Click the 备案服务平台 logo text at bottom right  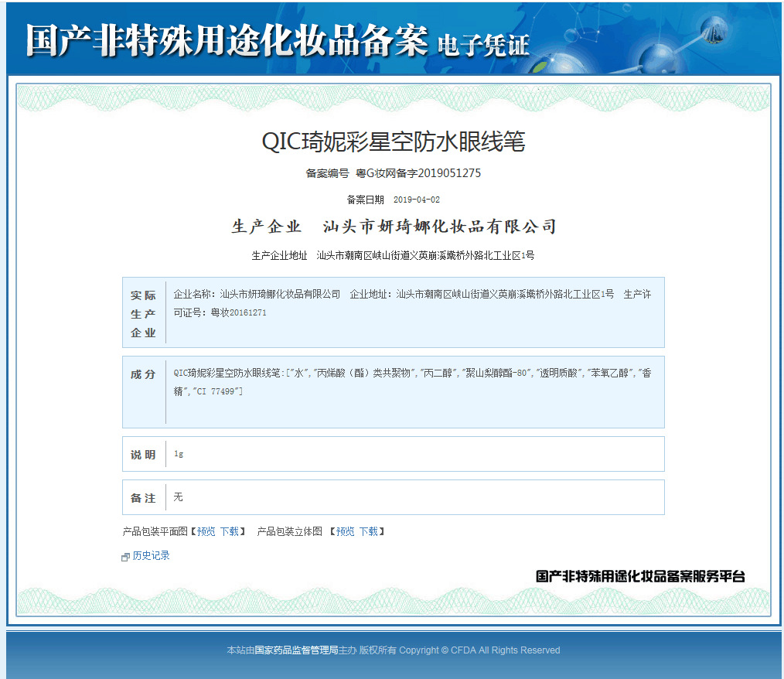[x=640, y=576]
